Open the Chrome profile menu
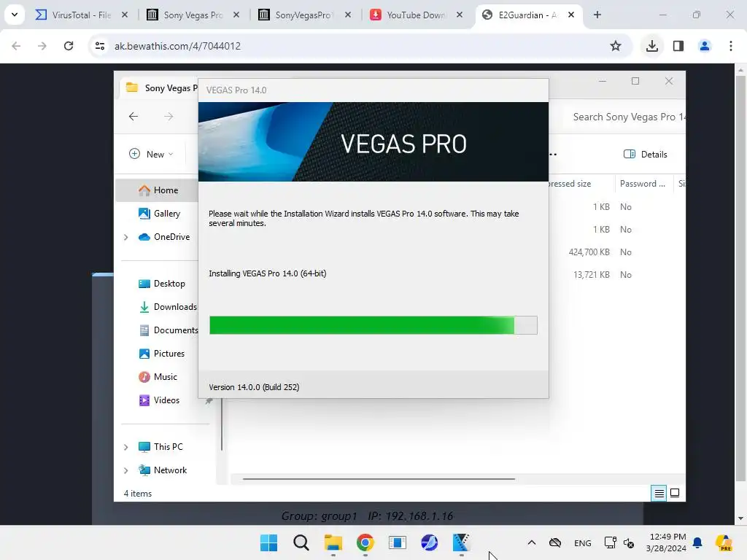This screenshot has height=560, width=747. (704, 46)
